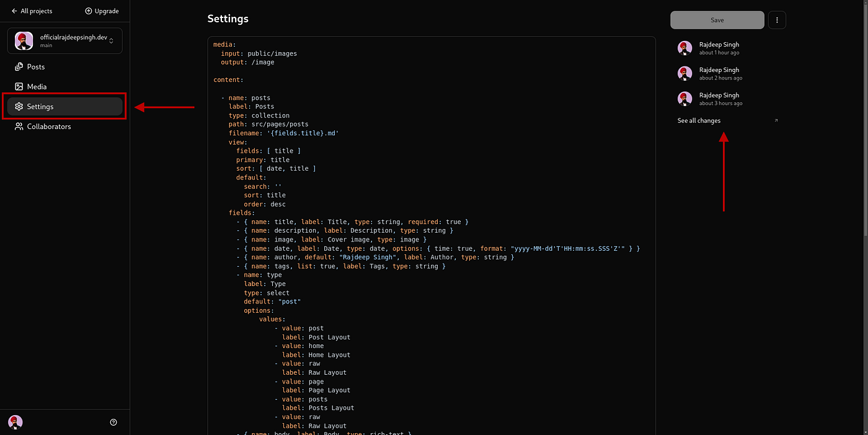
Task: Open the three-dot more options menu beside Save
Action: pos(777,20)
